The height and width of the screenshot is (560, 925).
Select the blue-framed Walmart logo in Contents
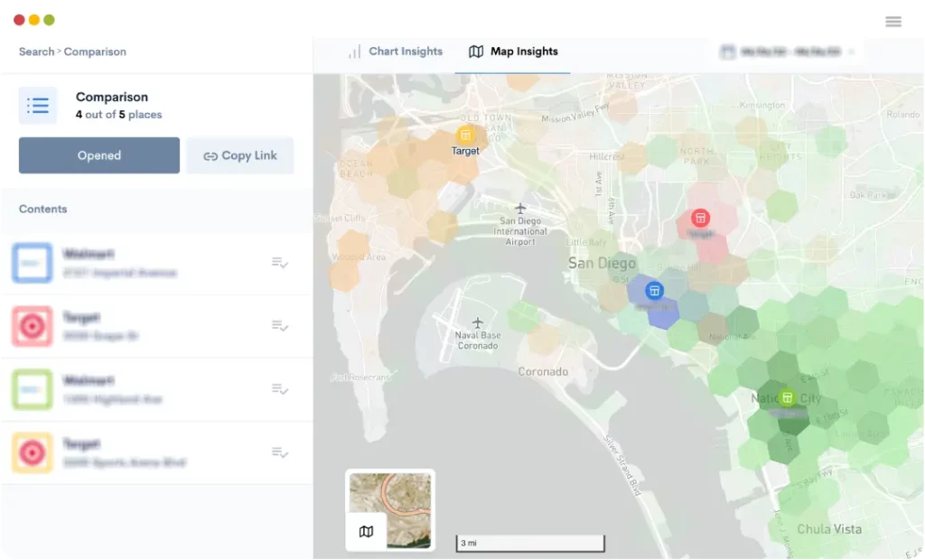(32, 263)
